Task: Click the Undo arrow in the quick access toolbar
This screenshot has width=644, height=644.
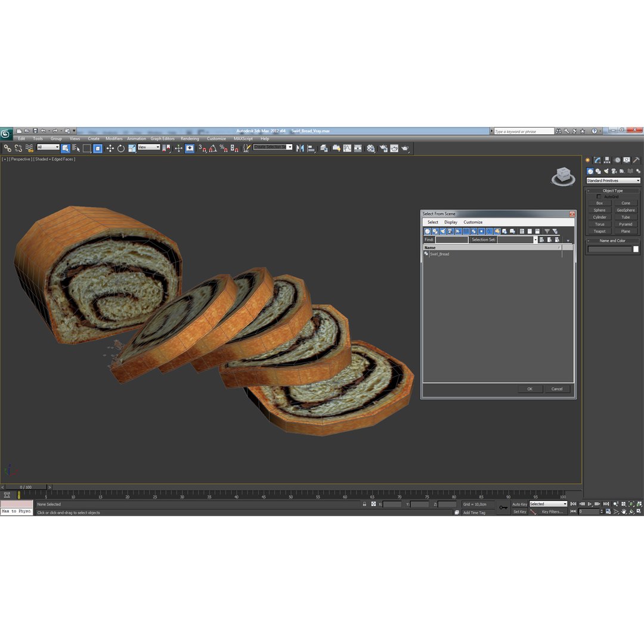Action: point(43,131)
